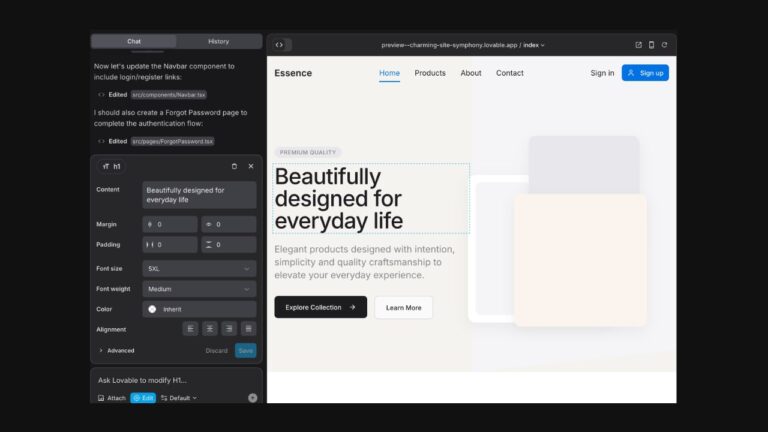Align text left
768x432 pixels.
point(191,329)
